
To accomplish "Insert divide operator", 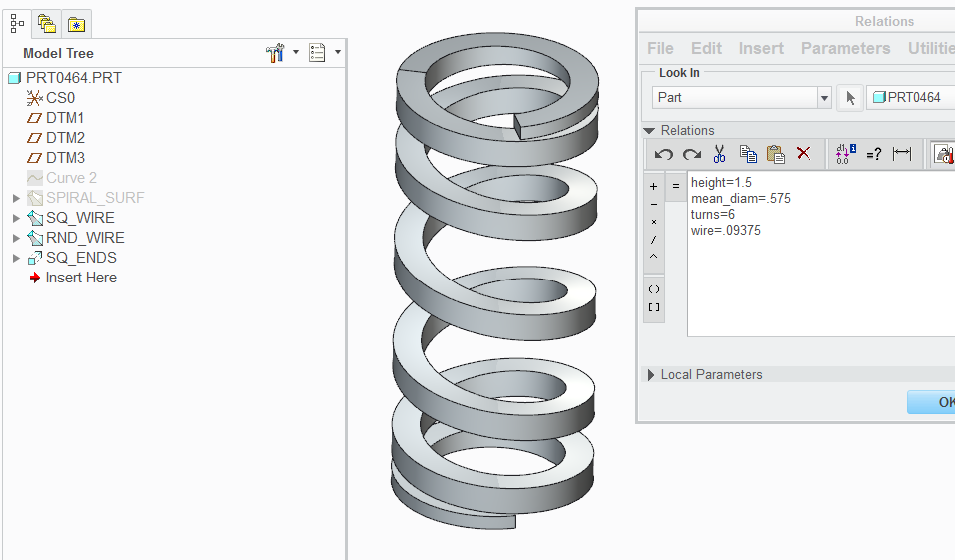I will [654, 240].
